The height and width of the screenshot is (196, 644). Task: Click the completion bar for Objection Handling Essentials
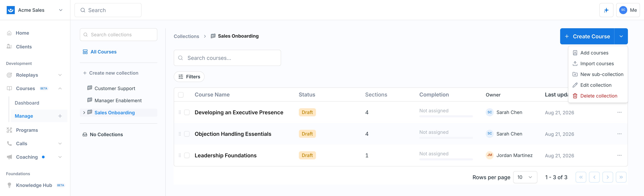[x=446, y=138]
